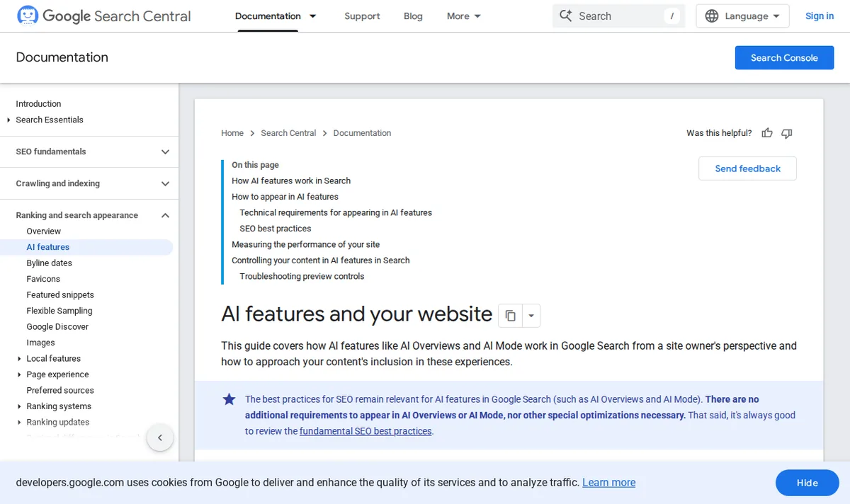Open Featured snippets in the sidebar
The width and height of the screenshot is (850, 504).
click(60, 294)
